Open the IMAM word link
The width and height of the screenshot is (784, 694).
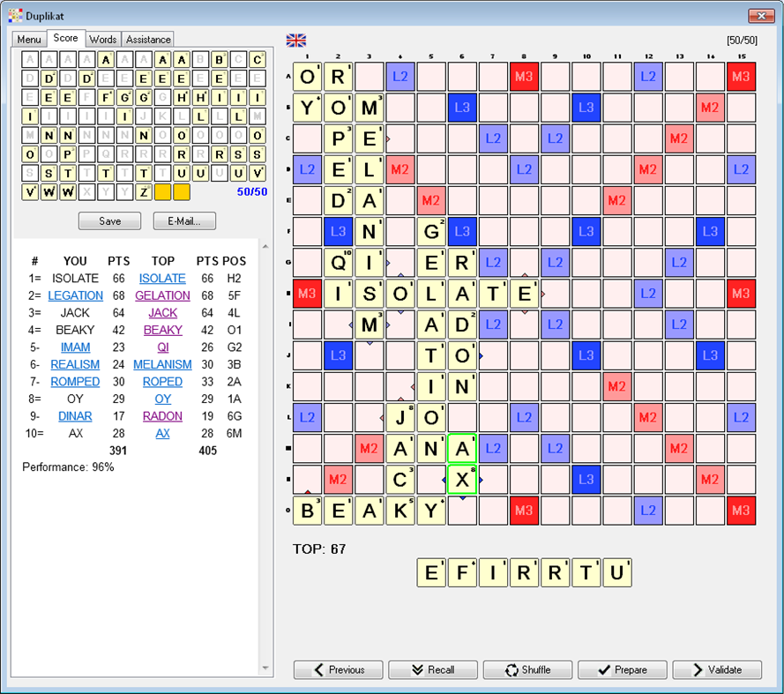76,347
